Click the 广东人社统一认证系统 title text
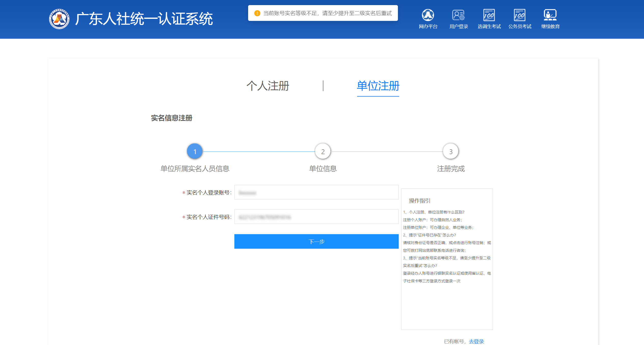Image resolution: width=644 pixels, height=345 pixels. [x=144, y=19]
